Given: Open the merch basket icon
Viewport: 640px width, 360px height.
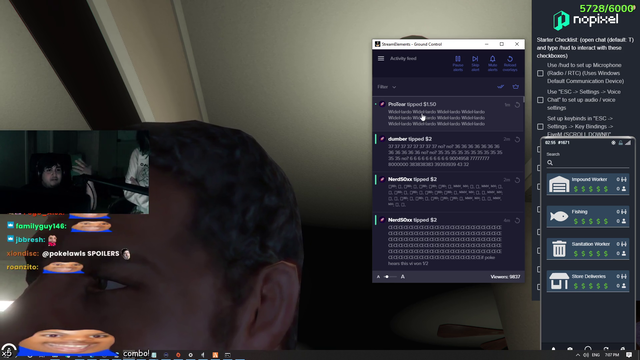Looking at the screenshot, I should [516, 87].
